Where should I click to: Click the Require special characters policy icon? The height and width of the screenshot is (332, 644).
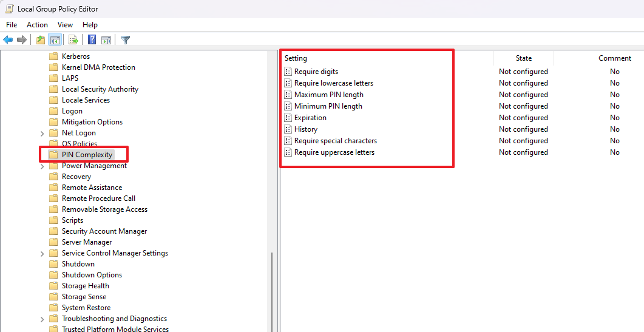(x=288, y=141)
